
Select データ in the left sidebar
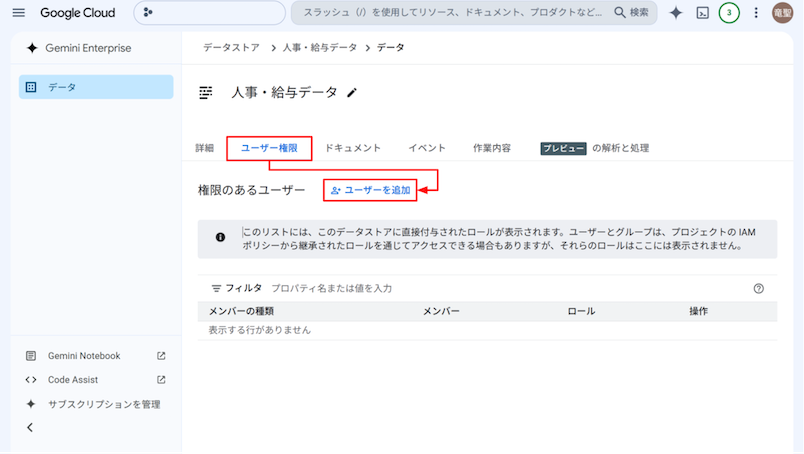point(96,87)
